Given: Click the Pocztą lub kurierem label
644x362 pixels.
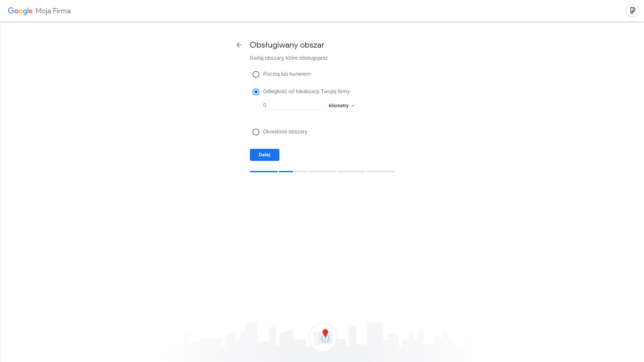Looking at the screenshot, I should coord(287,74).
